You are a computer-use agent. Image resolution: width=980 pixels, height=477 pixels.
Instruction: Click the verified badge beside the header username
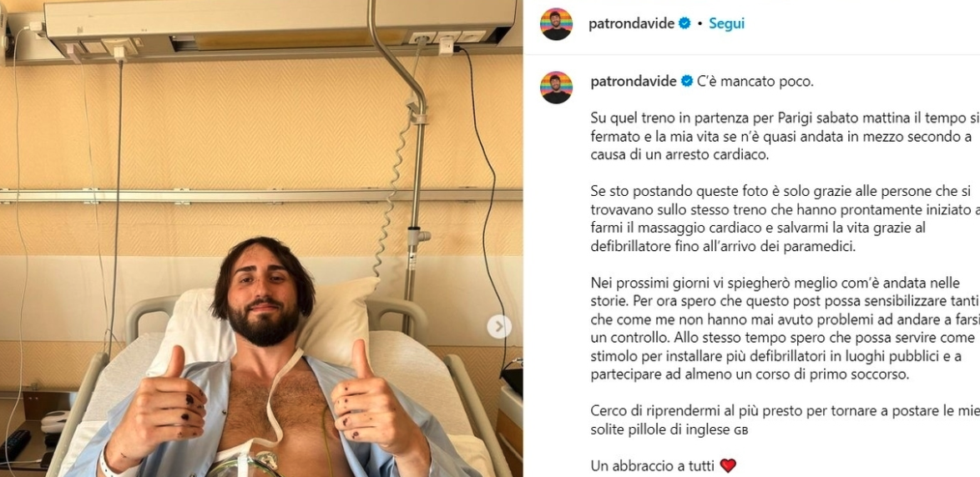pos(685,23)
